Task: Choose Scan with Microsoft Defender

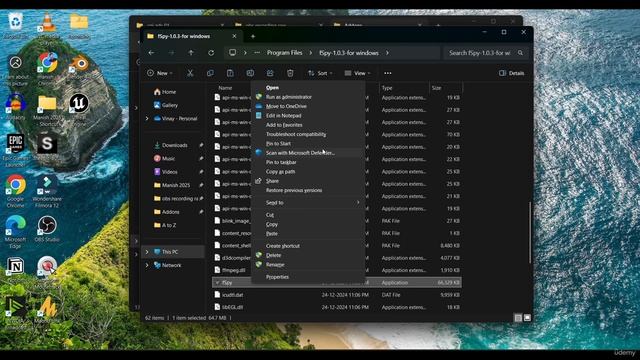Action: coord(308,153)
